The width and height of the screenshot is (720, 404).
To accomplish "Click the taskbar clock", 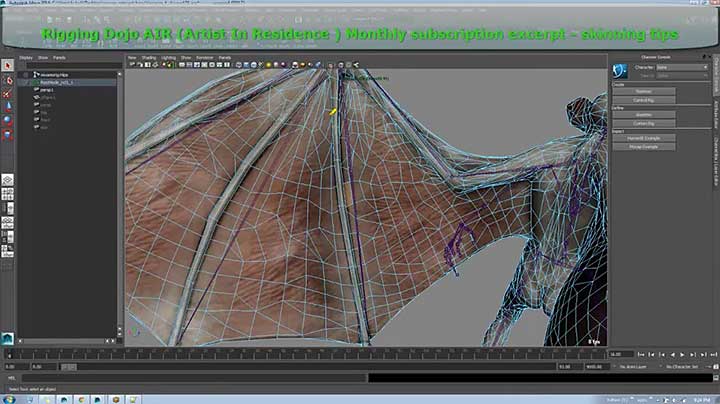I will coord(703,400).
